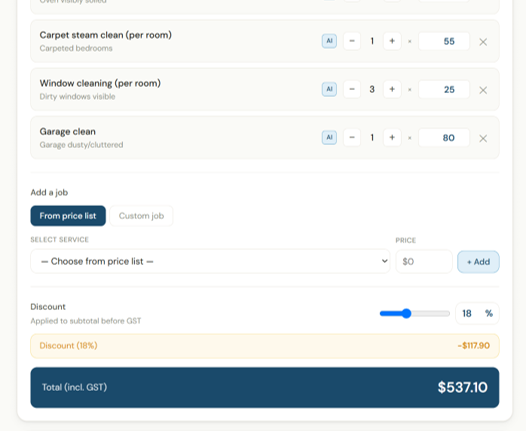526x431 pixels.
Task: Switch to Custom job tab
Action: (x=141, y=216)
